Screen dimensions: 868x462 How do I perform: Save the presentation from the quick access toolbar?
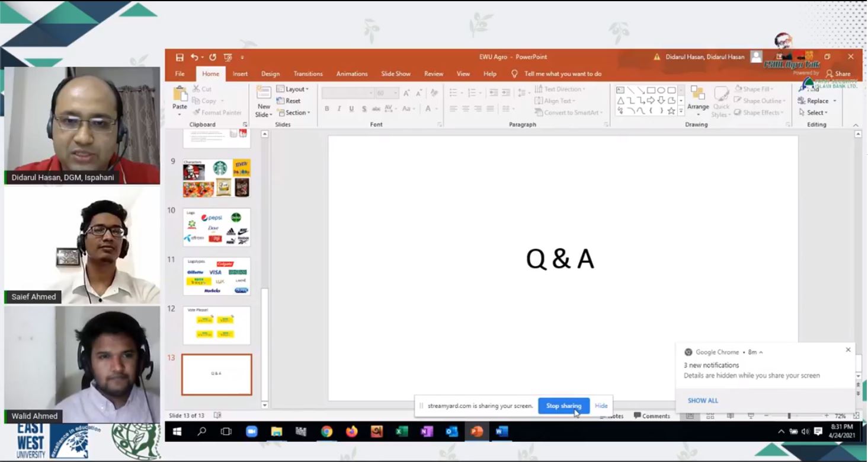(x=180, y=58)
